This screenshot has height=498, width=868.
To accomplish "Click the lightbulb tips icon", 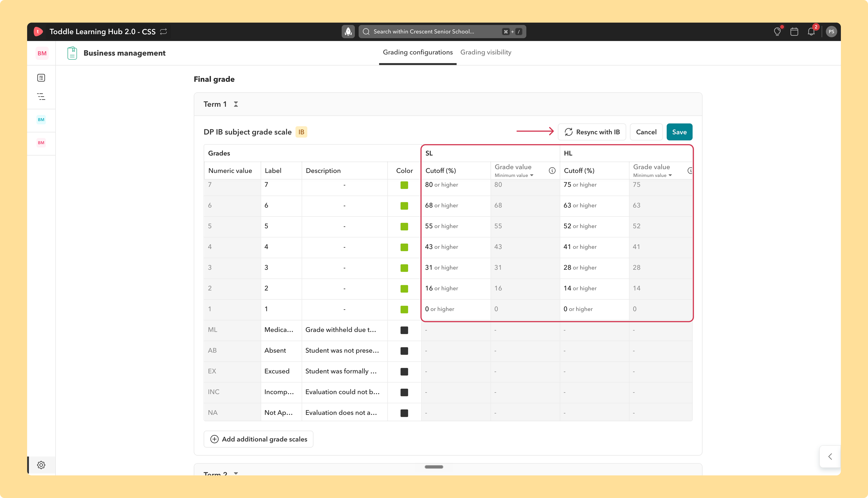I will (777, 32).
